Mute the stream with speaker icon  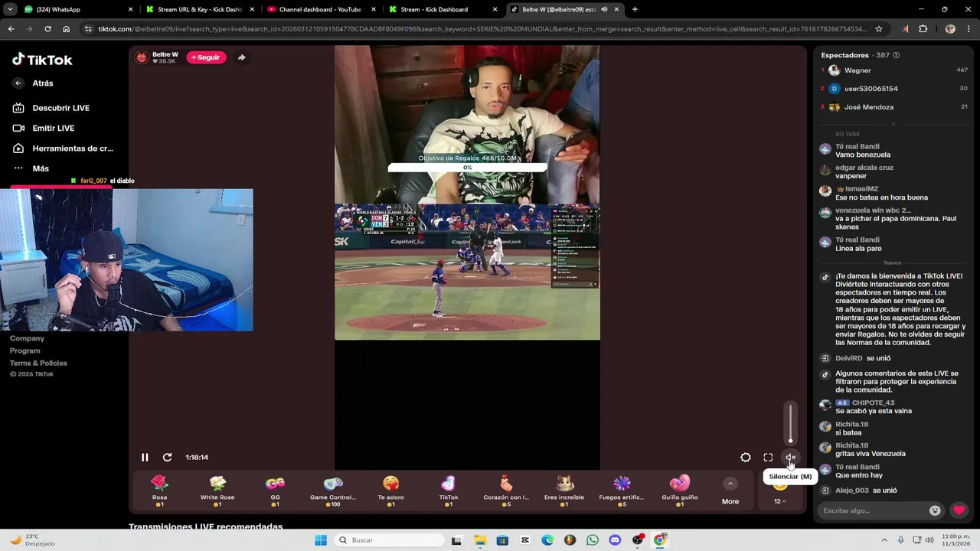click(x=791, y=458)
